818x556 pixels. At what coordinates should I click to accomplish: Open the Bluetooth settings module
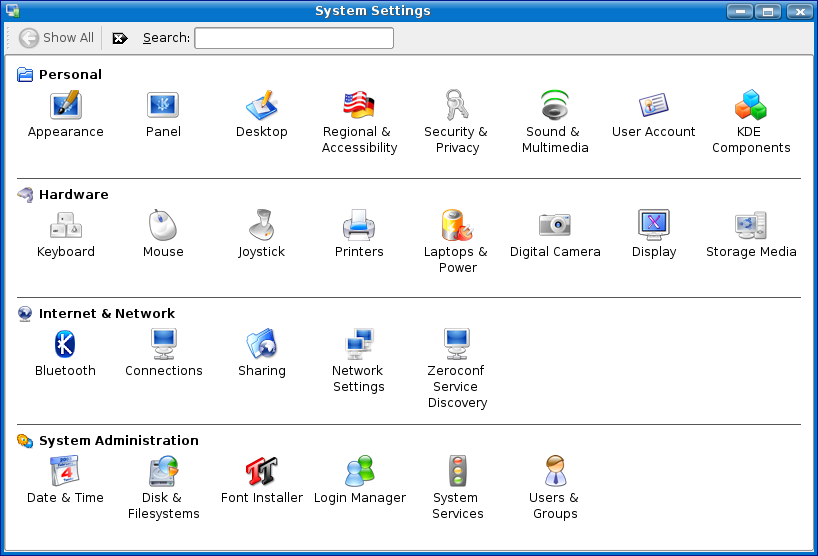point(65,344)
